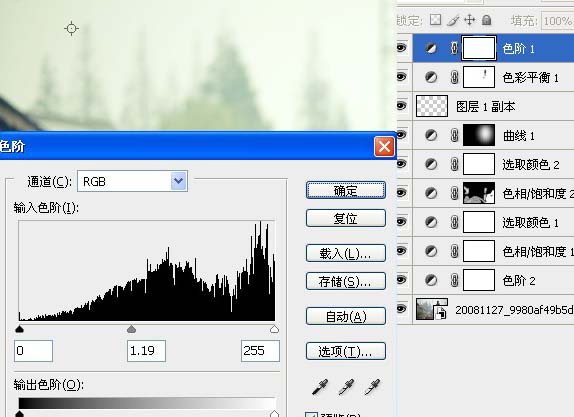This screenshot has width=574, height=417.
Task: Select the 色相/饱和度 2 mask thumbnail
Action: pos(479,193)
